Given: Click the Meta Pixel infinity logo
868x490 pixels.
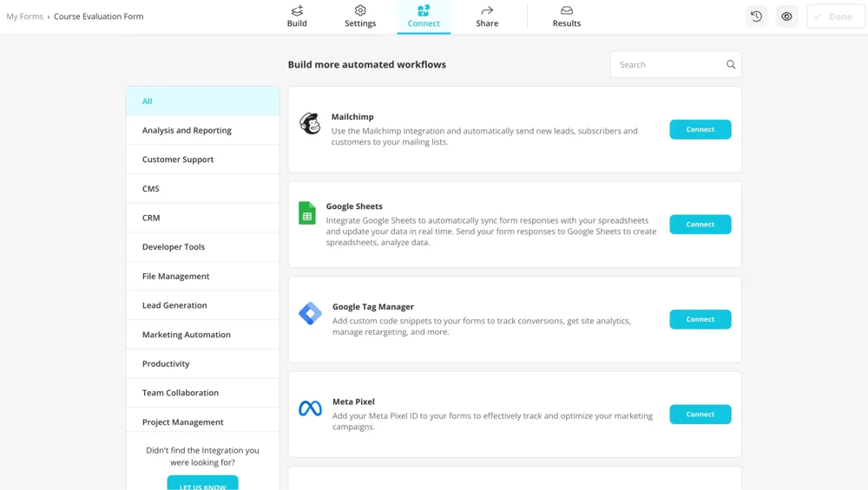Looking at the screenshot, I should pyautogui.click(x=310, y=408).
